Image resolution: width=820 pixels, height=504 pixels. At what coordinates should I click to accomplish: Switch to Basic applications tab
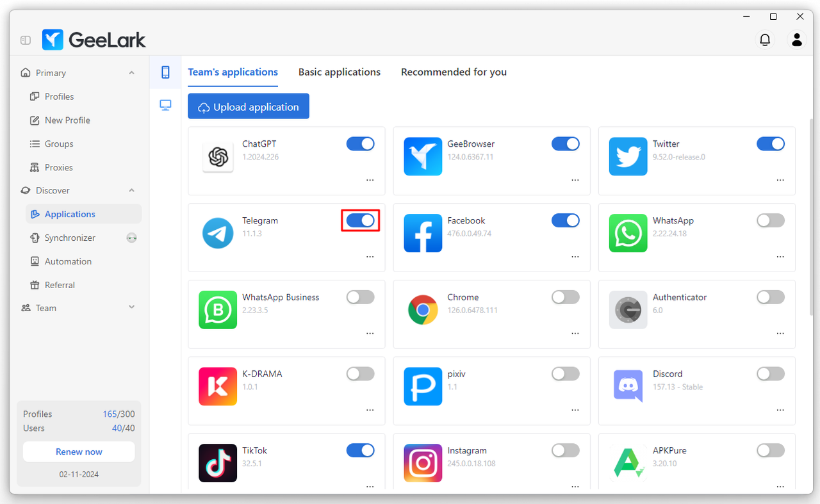[x=340, y=72]
